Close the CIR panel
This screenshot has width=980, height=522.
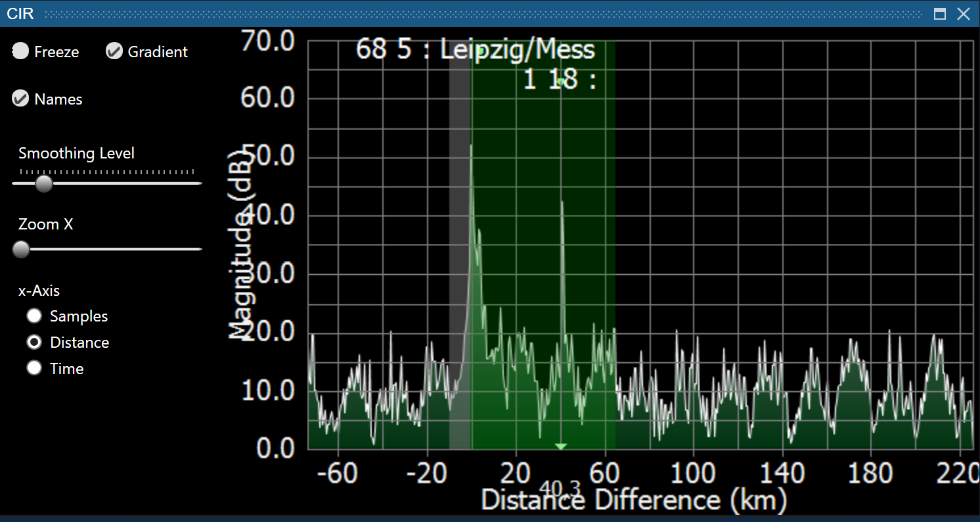click(x=964, y=14)
